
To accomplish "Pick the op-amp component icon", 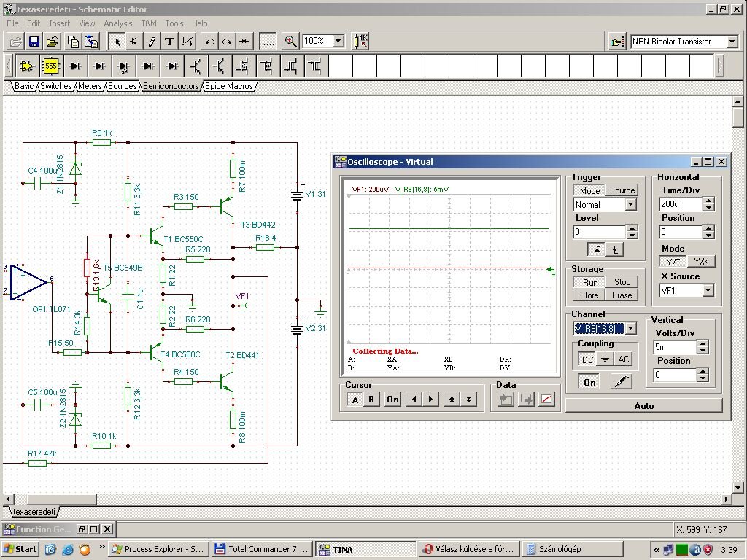I will pyautogui.click(x=27, y=66).
